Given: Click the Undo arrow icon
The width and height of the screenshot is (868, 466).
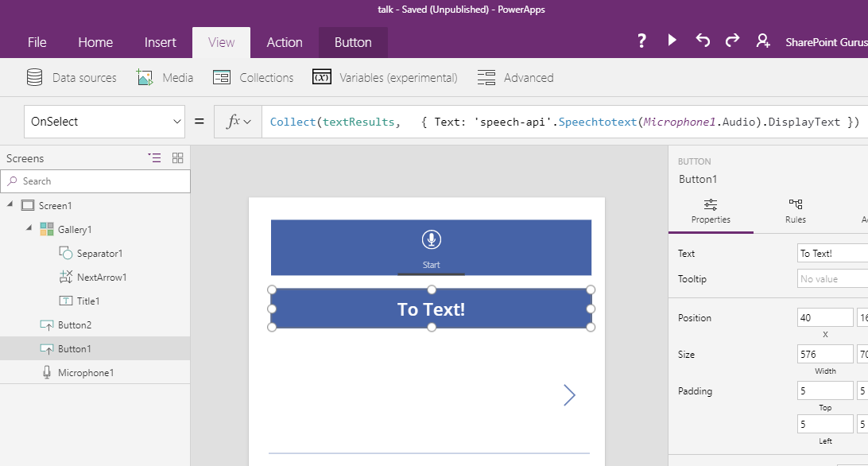Looking at the screenshot, I should pyautogui.click(x=703, y=41).
